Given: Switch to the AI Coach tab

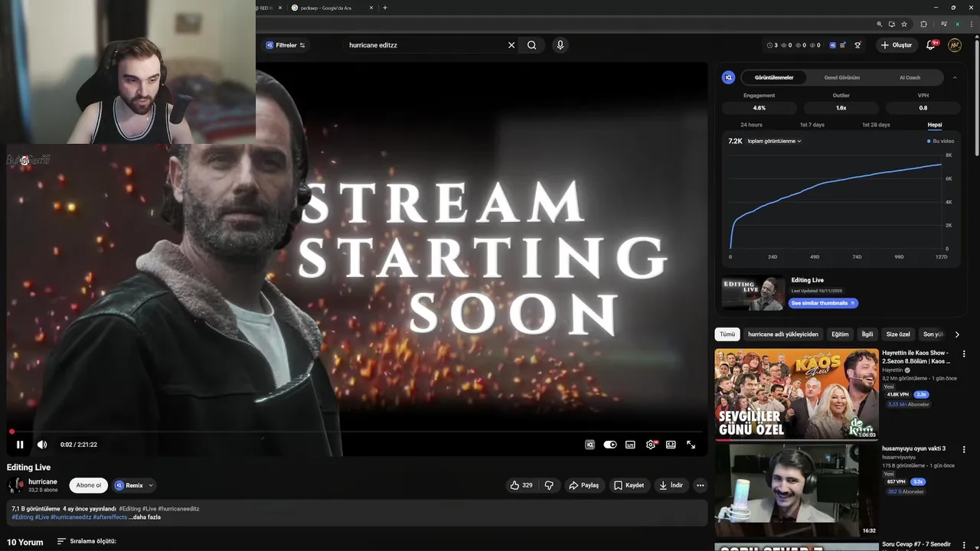Looking at the screenshot, I should [x=910, y=77].
